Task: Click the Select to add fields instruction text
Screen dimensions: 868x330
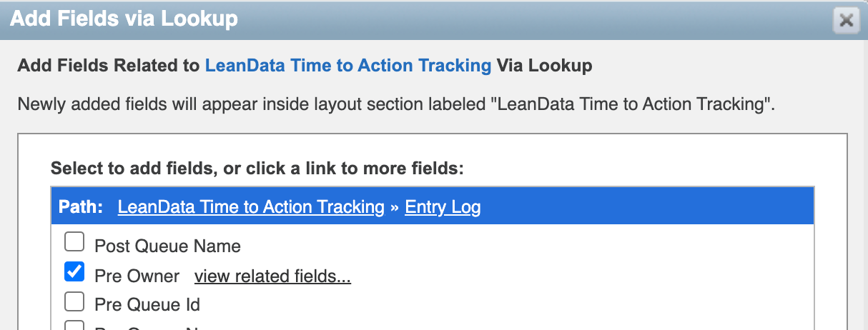Action: pos(257,169)
